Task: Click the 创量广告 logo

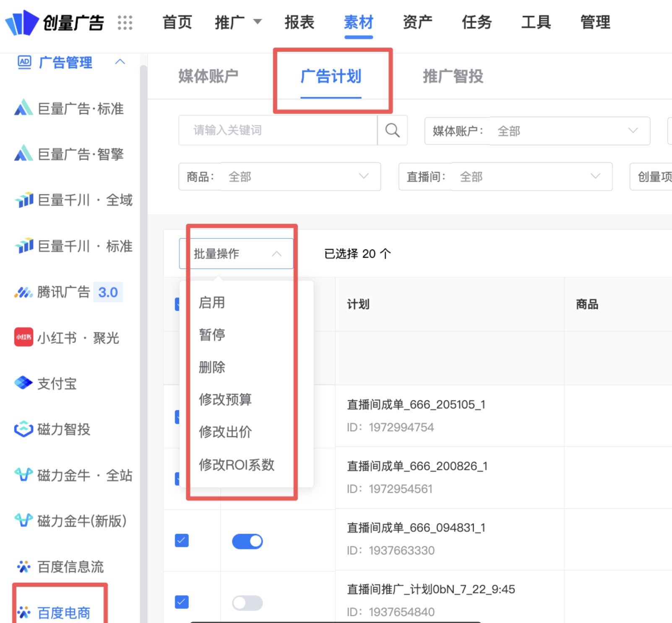Action: 55,23
